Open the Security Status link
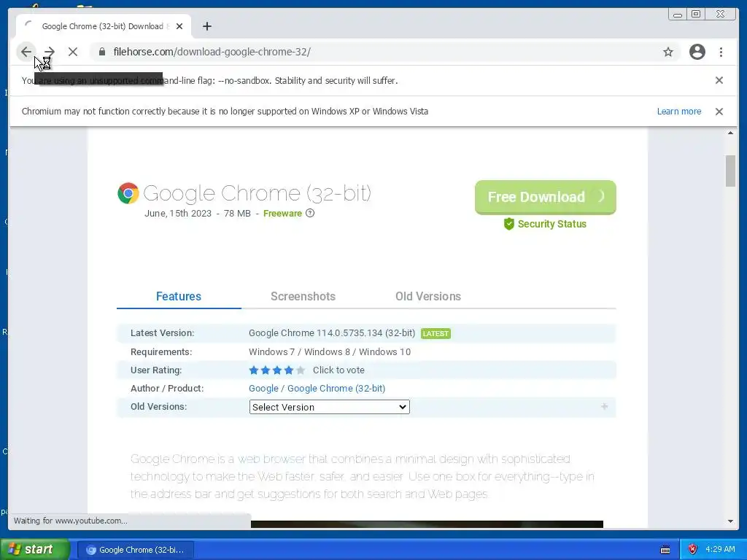The height and width of the screenshot is (560, 747). [551, 224]
